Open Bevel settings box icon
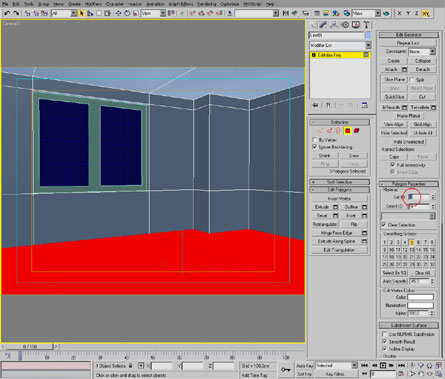 coord(335,216)
